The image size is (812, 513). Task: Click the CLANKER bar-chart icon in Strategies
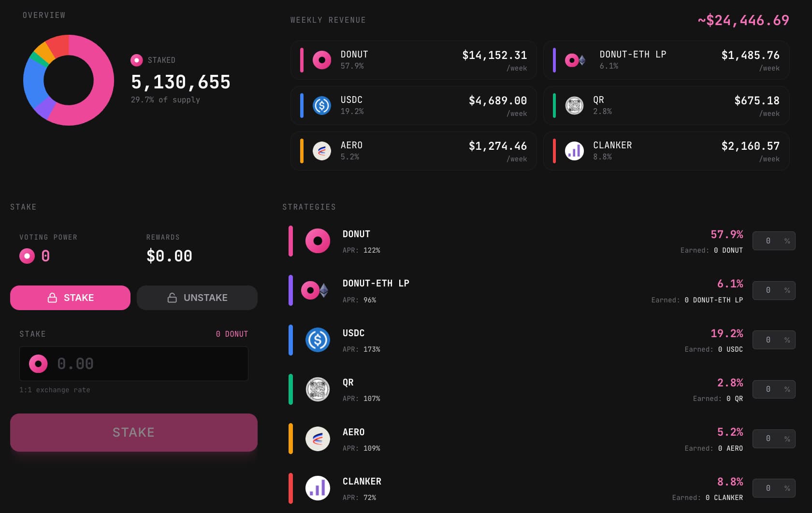[x=318, y=488]
